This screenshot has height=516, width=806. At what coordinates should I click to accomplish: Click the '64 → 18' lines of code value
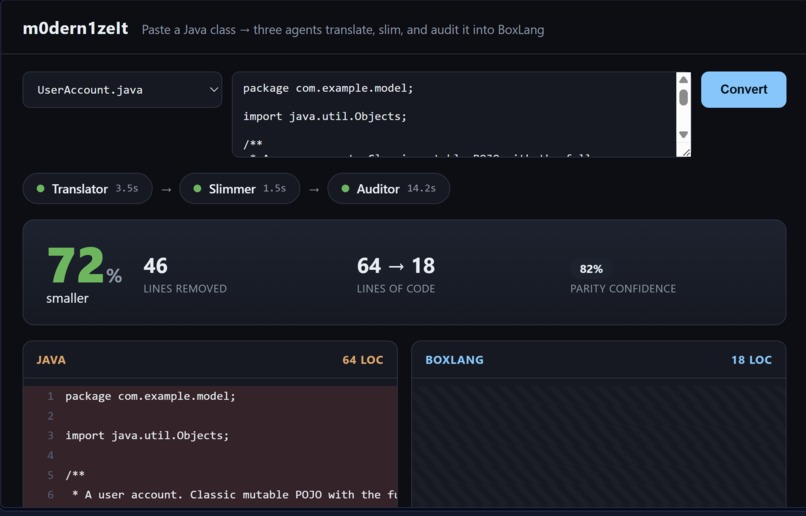(x=396, y=266)
